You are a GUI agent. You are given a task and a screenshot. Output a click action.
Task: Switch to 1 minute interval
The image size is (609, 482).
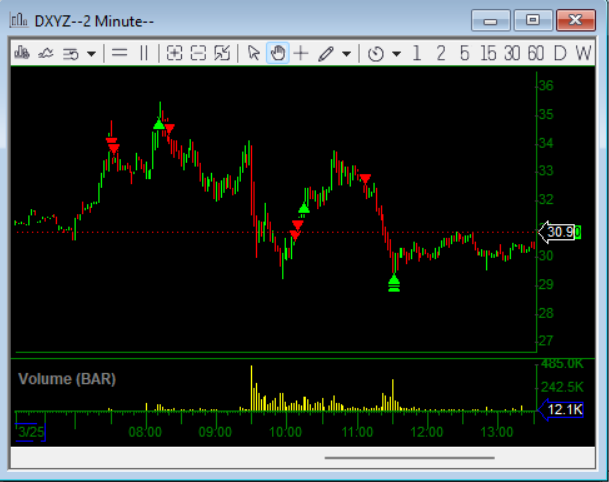[417, 53]
